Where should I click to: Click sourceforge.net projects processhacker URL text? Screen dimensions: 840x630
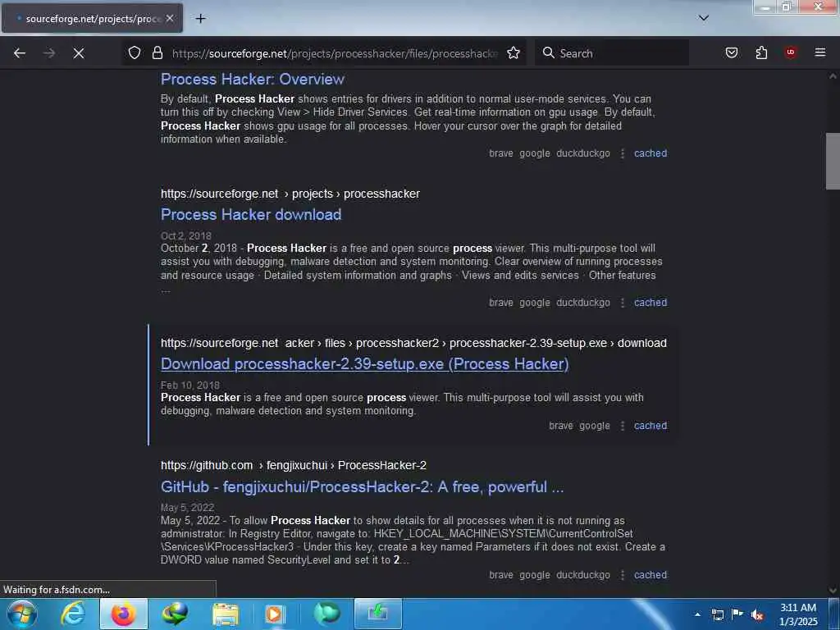tap(290, 194)
